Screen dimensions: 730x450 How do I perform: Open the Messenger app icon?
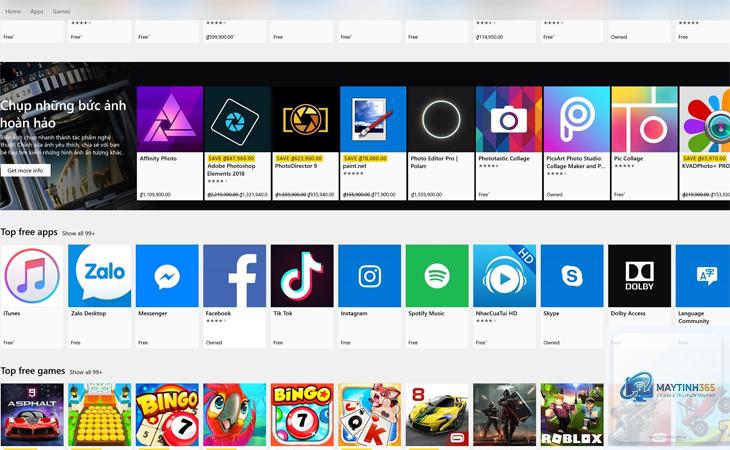(x=167, y=276)
